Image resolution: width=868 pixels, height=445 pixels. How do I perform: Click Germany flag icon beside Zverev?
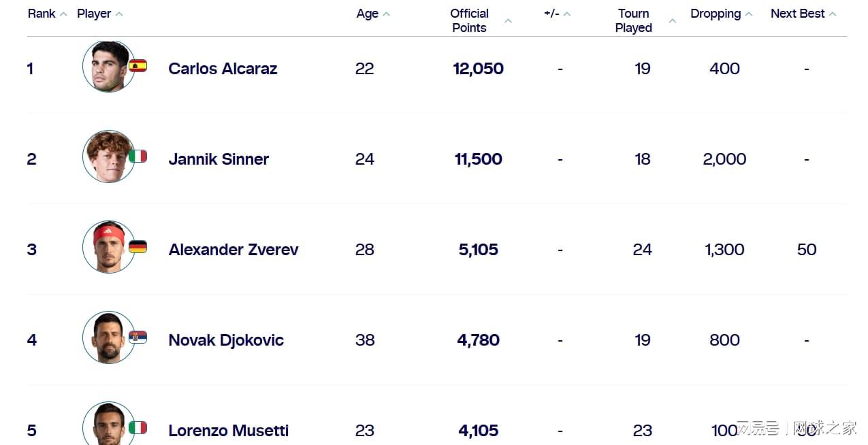pos(138,247)
